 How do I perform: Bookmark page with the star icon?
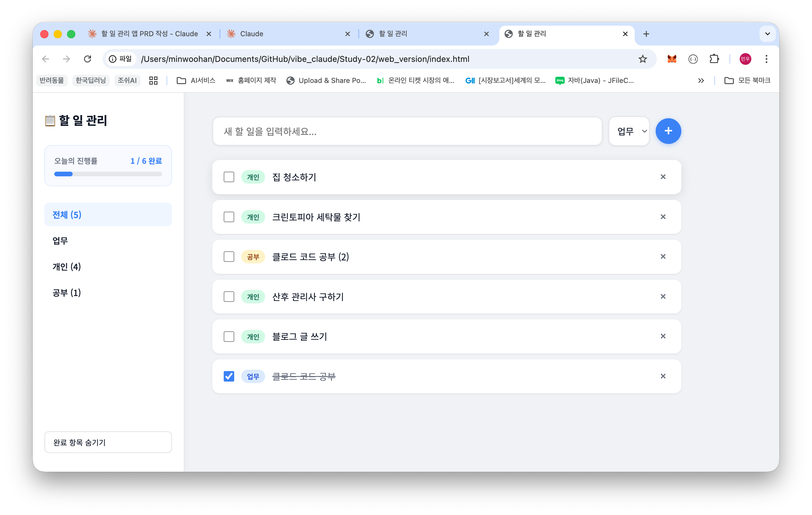tap(643, 59)
